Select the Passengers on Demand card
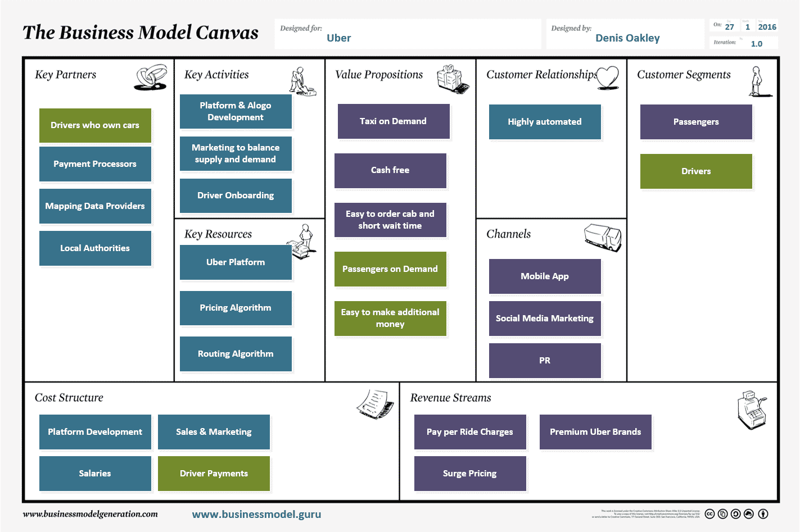The height and width of the screenshot is (532, 800). coord(390,269)
